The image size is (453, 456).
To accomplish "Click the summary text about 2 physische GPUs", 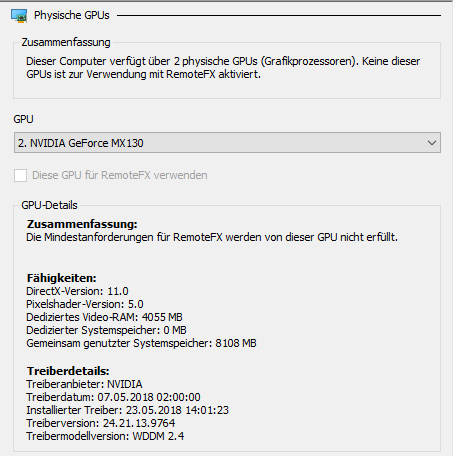I will tap(223, 68).
